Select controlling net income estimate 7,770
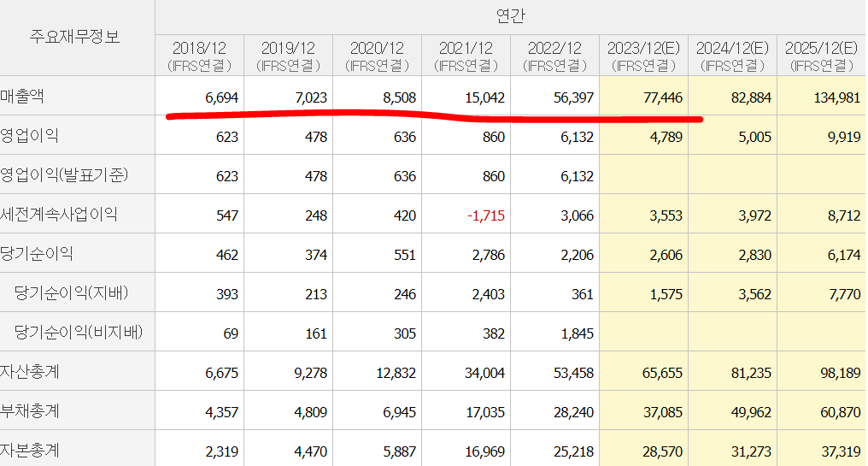868x466 pixels. point(845,294)
